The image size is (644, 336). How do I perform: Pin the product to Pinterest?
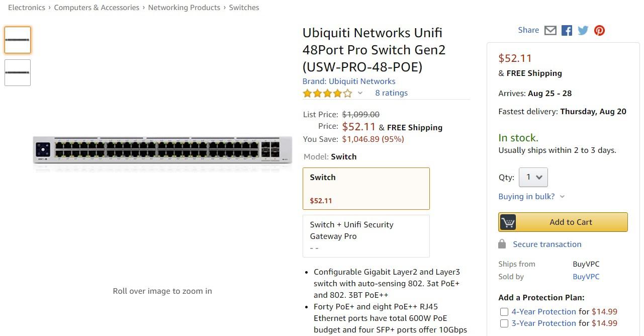[x=599, y=30]
